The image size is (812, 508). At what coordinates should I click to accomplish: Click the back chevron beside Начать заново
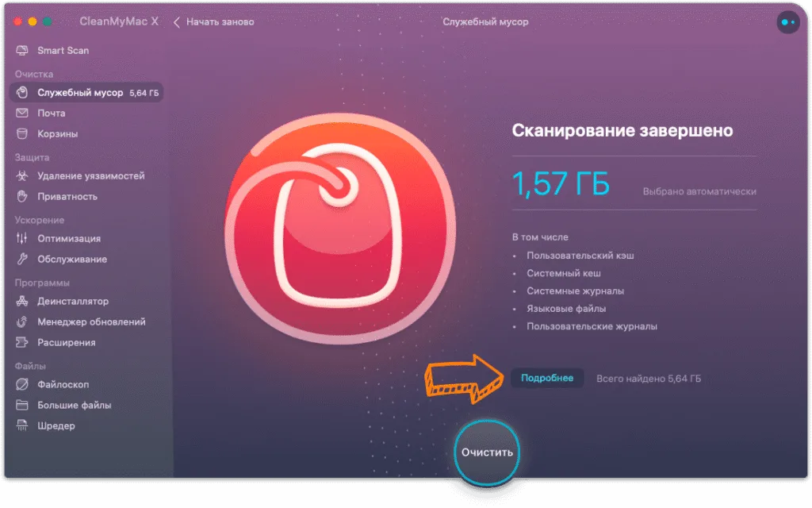point(177,22)
